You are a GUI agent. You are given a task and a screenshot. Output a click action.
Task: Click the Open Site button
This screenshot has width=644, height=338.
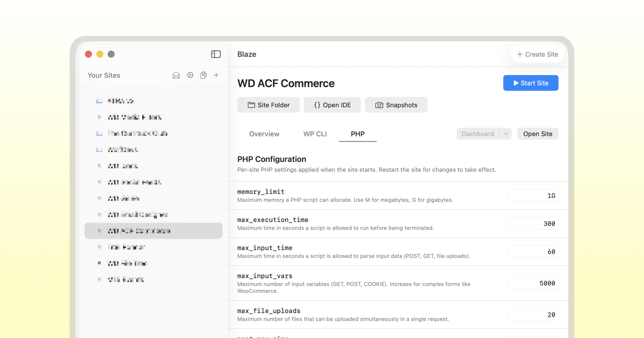pos(538,134)
